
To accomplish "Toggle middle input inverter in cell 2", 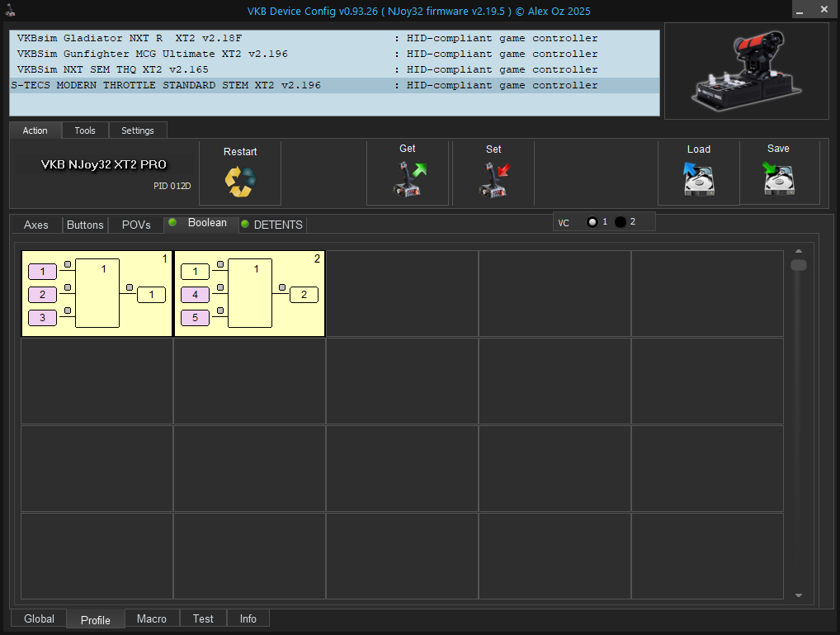I will click(x=220, y=287).
